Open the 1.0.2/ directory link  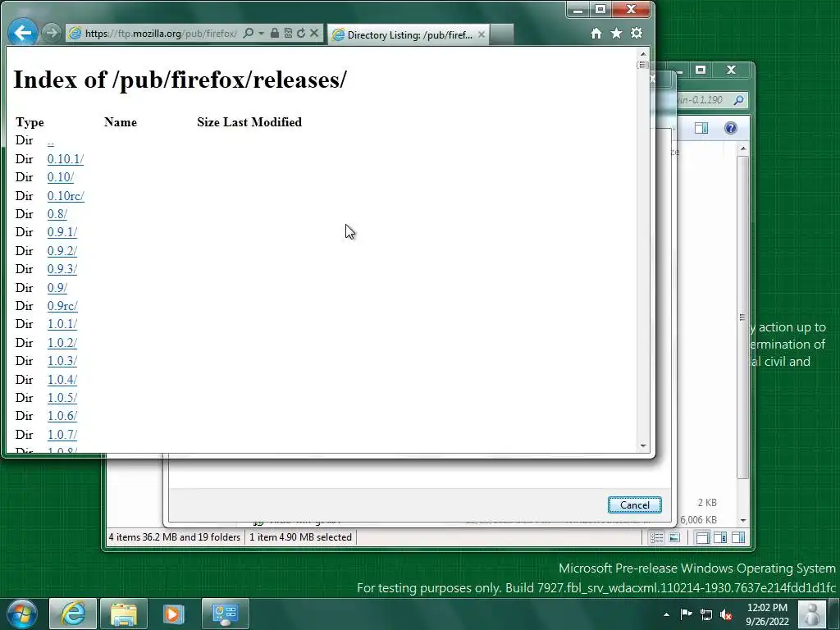click(x=62, y=343)
